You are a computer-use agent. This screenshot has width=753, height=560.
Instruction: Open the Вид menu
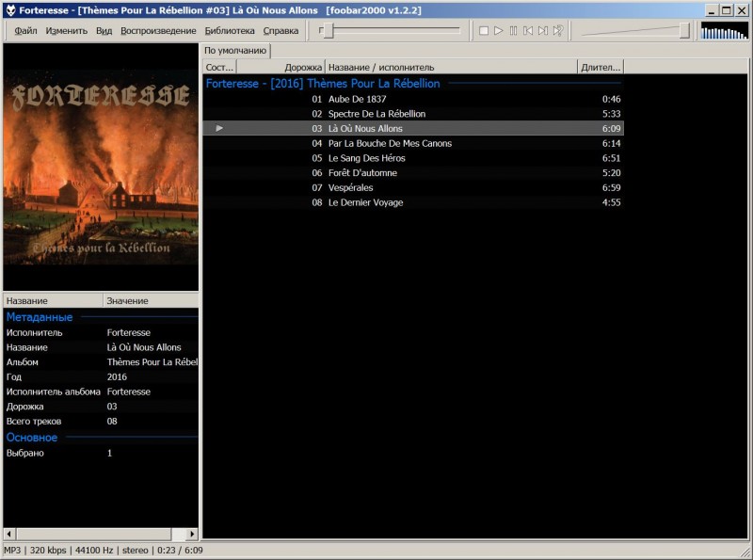click(x=104, y=31)
